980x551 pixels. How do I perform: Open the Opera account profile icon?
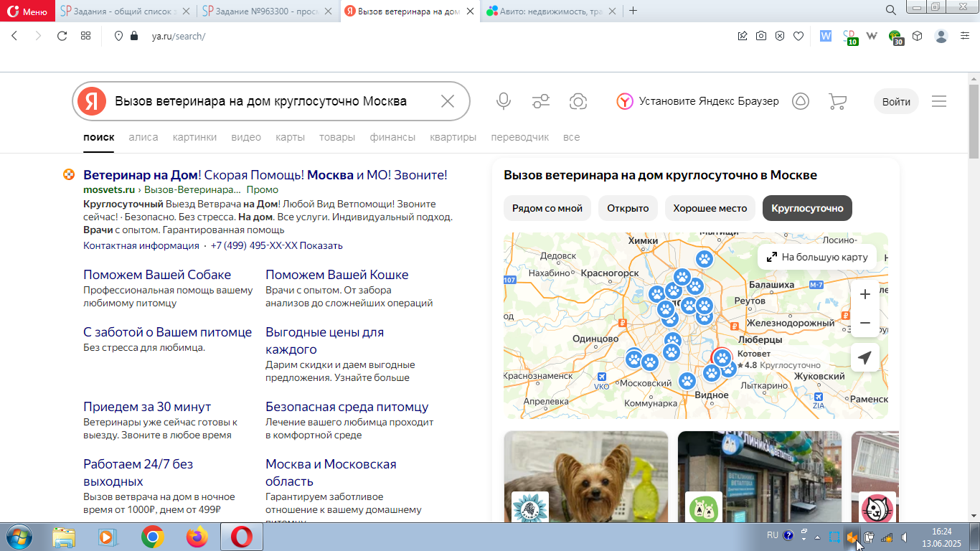(x=942, y=36)
